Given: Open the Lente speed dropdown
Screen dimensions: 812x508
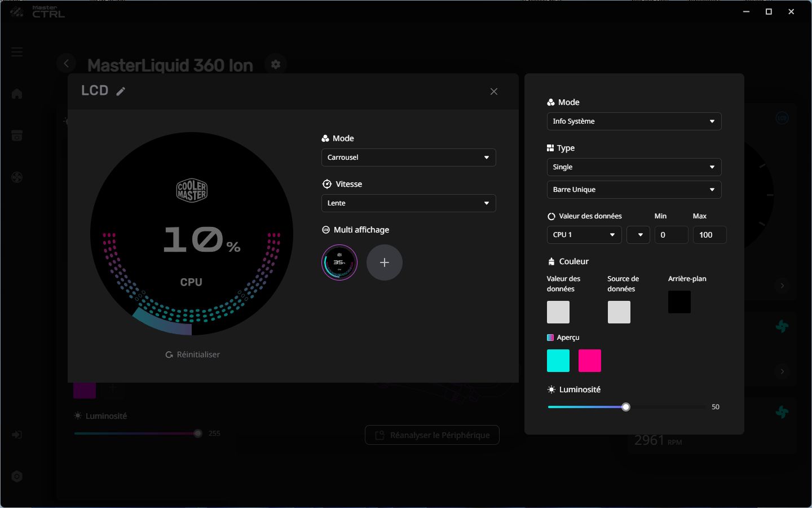Looking at the screenshot, I should coord(409,203).
